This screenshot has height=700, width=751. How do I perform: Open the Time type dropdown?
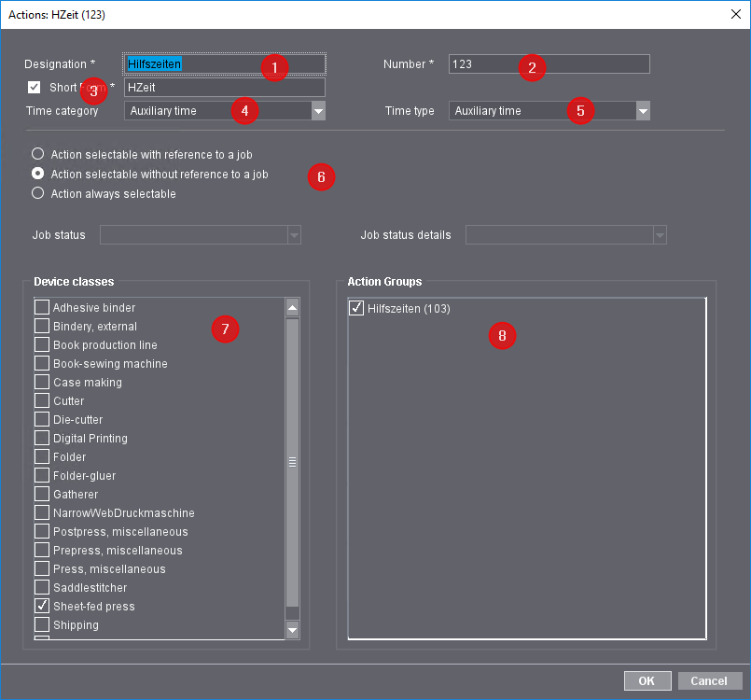642,110
